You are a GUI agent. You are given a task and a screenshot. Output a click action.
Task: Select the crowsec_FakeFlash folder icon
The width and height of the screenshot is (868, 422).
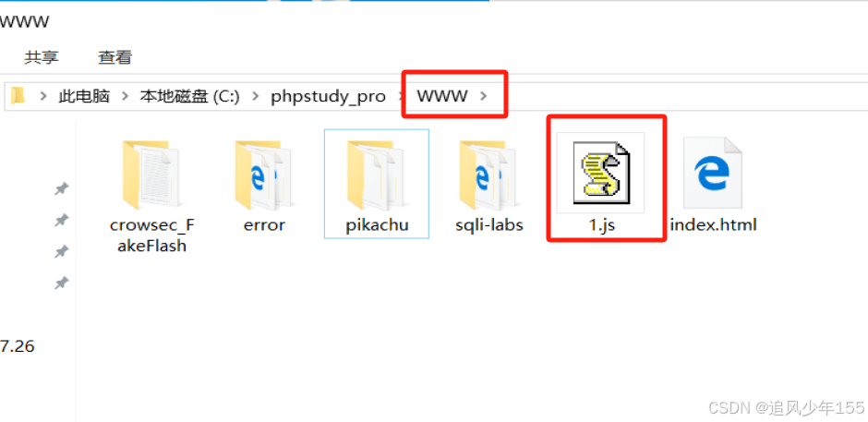pyautogui.click(x=151, y=175)
